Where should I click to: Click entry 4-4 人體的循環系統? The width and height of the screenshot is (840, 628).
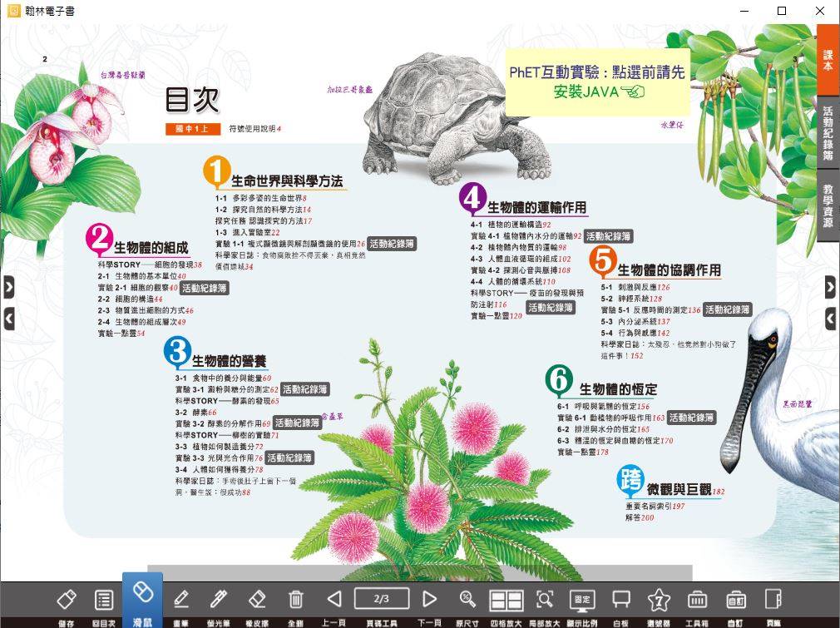tap(513, 281)
